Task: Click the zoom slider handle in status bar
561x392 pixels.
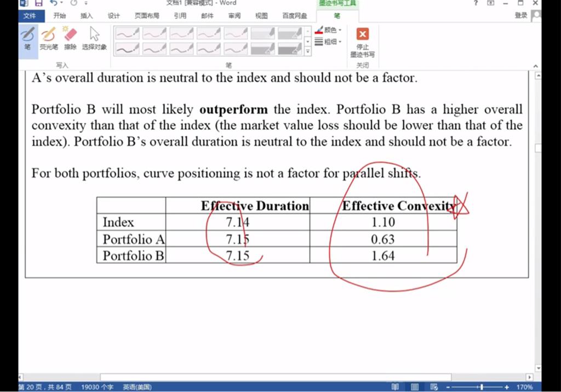Action: [x=482, y=387]
